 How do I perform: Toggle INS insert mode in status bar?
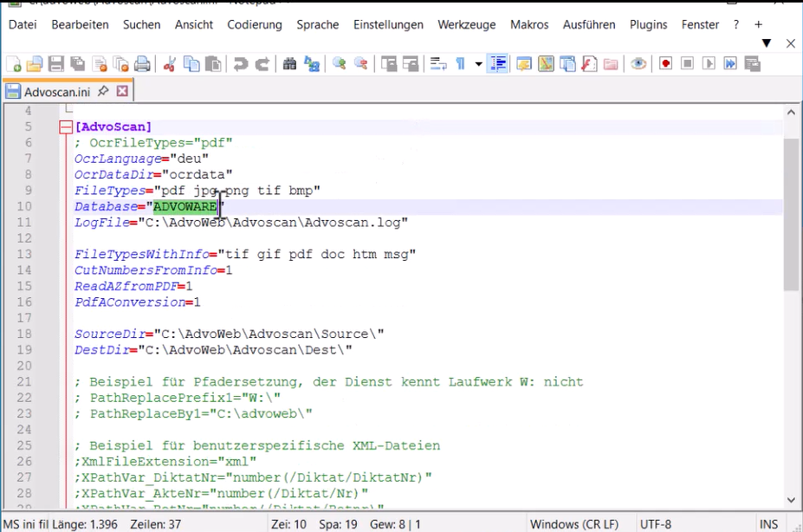pyautogui.click(x=768, y=524)
